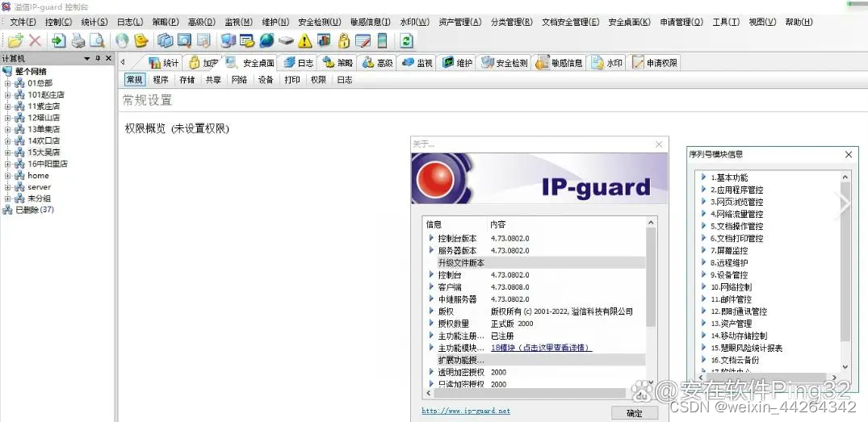Click the screen monitoring magnifier toolbar icon
Image resolution: width=868 pixels, height=422 pixels.
(184, 40)
